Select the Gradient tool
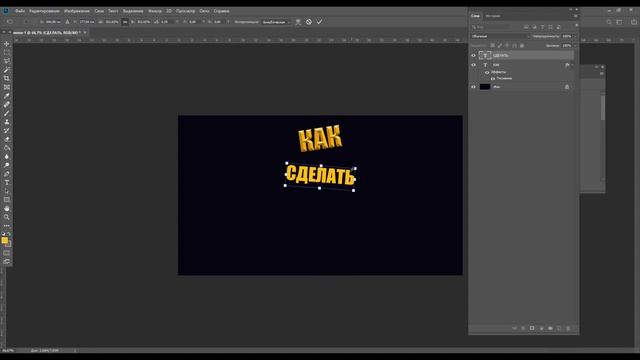Image resolution: width=640 pixels, height=360 pixels. [7, 148]
